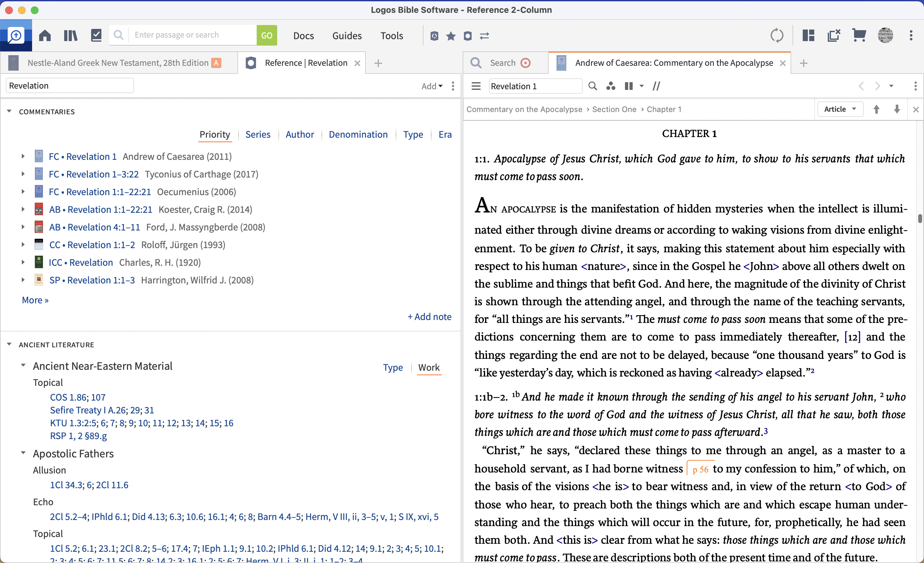Image resolution: width=924 pixels, height=563 pixels.
Task: Open the visual filters dots icon
Action: click(611, 86)
